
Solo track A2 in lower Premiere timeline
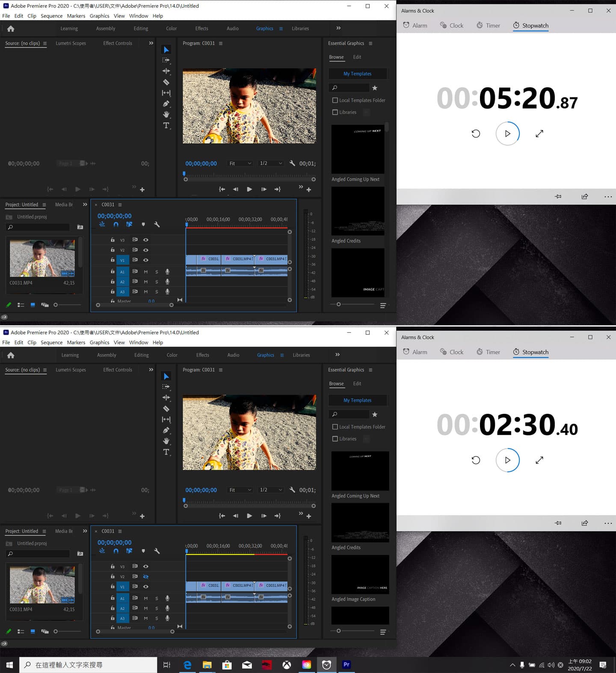pos(157,608)
